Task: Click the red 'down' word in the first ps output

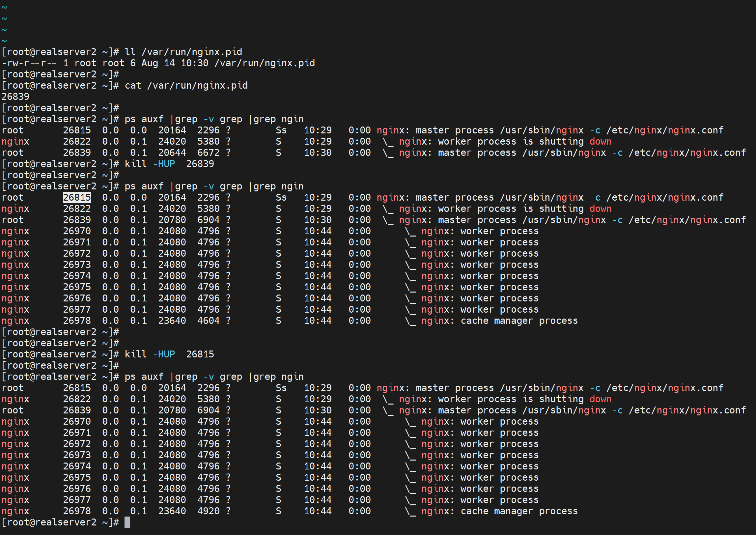Action: tap(600, 141)
